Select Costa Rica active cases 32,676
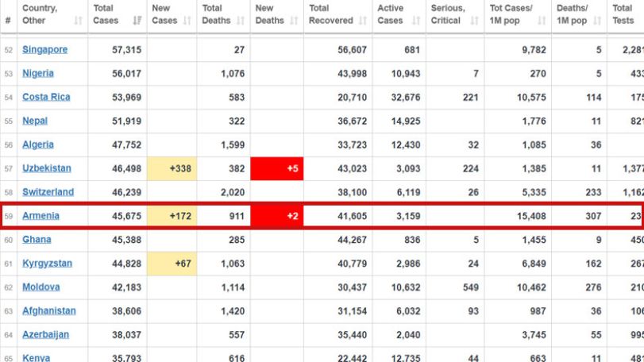The image size is (644, 362). pyautogui.click(x=405, y=98)
